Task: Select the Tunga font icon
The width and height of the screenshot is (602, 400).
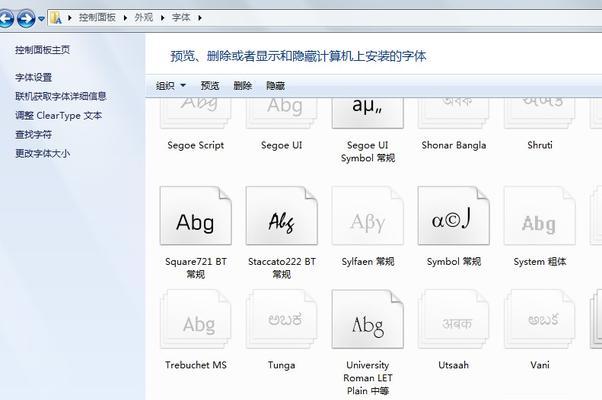Action: click(282, 319)
